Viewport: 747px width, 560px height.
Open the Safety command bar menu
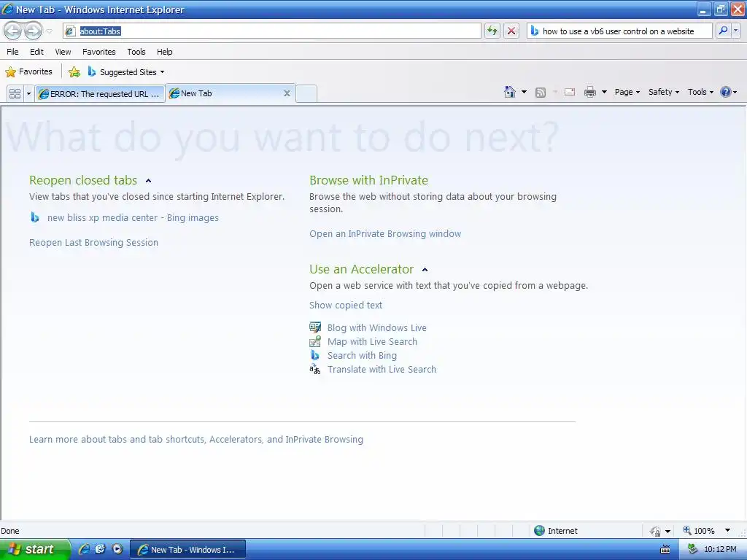663,92
